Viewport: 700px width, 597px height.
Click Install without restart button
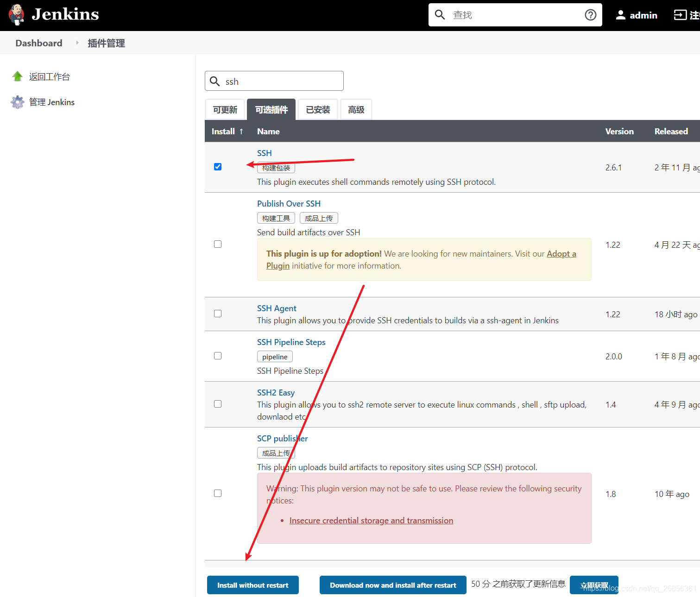pyautogui.click(x=253, y=585)
